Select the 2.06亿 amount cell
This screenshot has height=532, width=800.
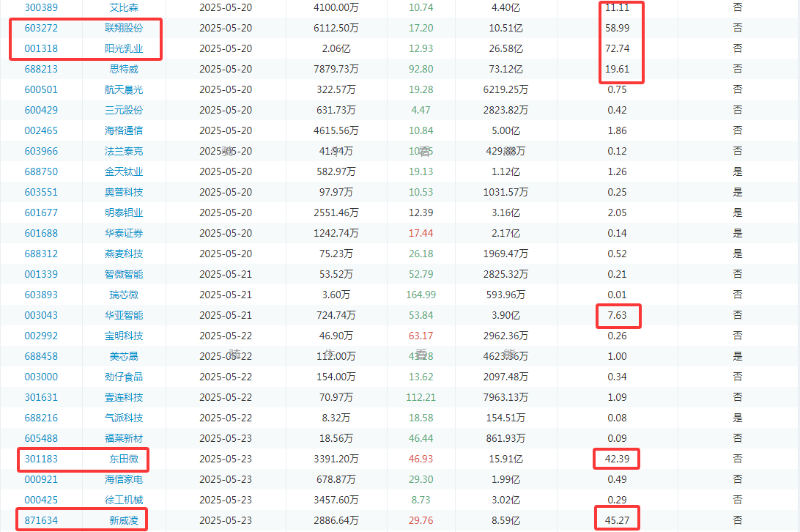tap(336, 48)
